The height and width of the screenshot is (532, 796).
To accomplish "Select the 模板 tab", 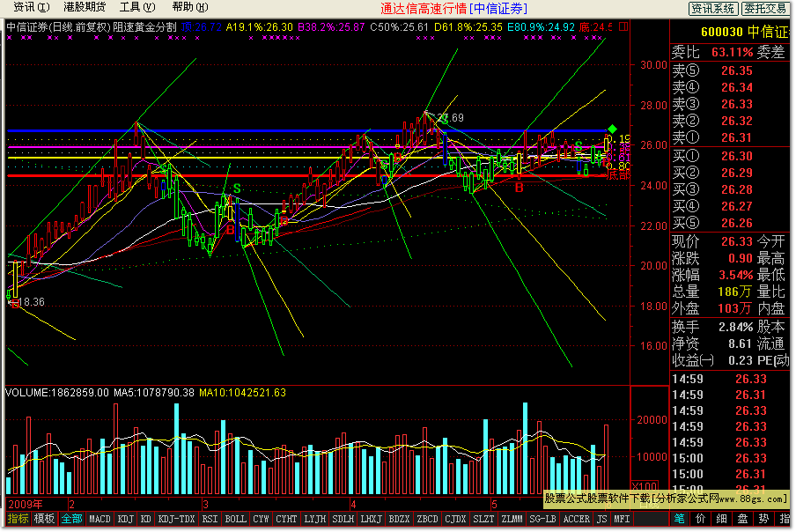I will coord(44,519).
